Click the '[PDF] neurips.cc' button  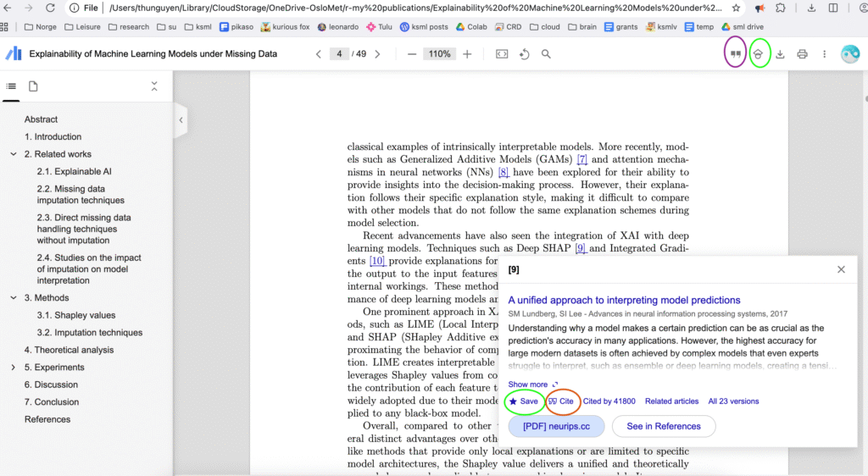pos(555,426)
